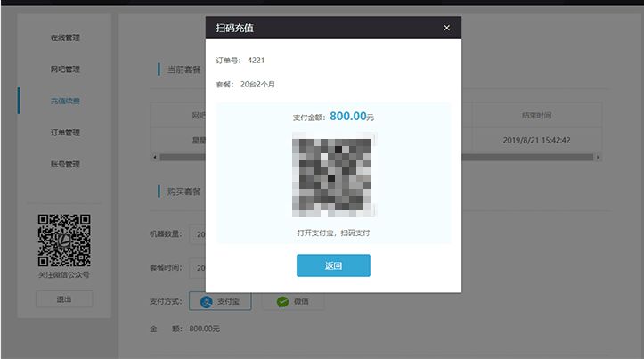
Task: Click the 关注微信公众号 caption
Action: pyautogui.click(x=63, y=274)
